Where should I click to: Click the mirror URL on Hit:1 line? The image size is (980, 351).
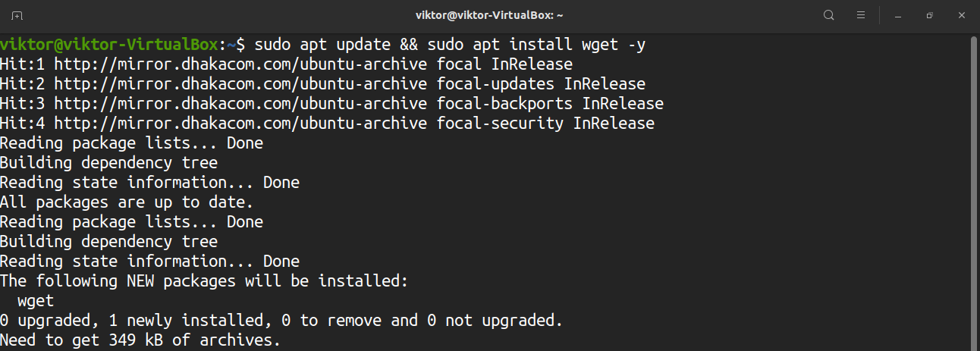(240, 64)
